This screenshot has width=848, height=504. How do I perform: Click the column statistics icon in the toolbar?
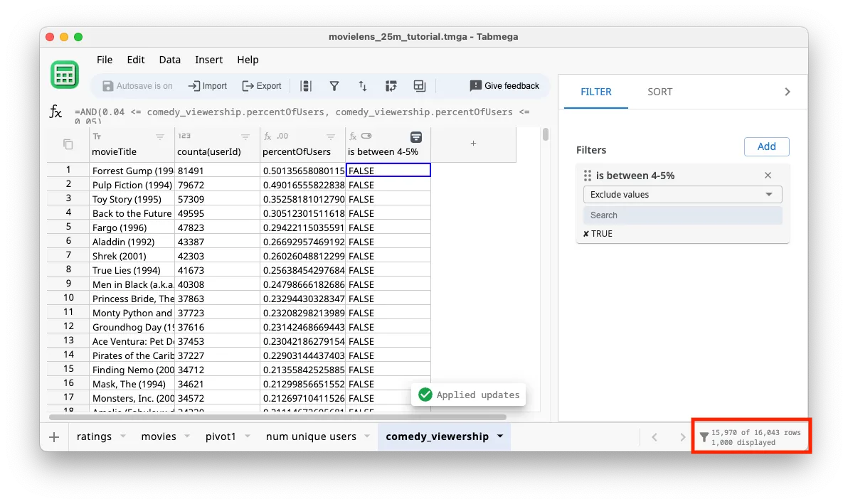pos(306,85)
